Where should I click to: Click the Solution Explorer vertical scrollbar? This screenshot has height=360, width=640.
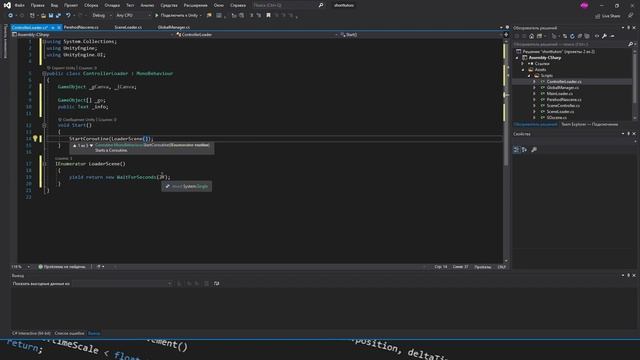point(634,84)
